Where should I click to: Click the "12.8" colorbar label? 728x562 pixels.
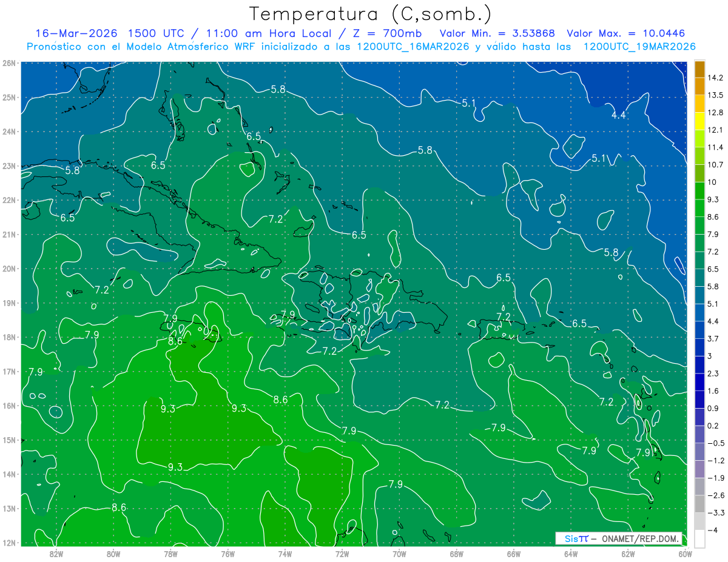[x=715, y=112]
